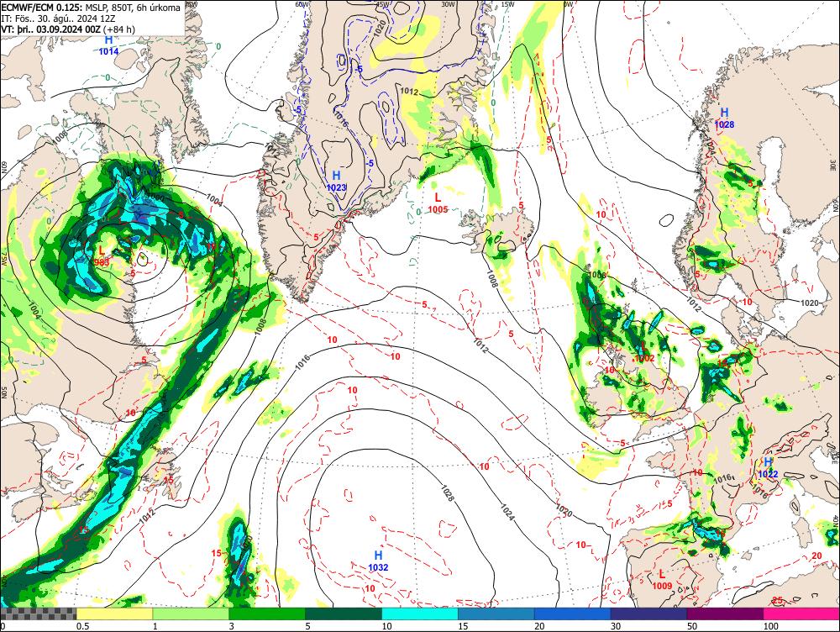
Task: Click the steel blue 15–20 legend swatch
Action: [x=496, y=614]
